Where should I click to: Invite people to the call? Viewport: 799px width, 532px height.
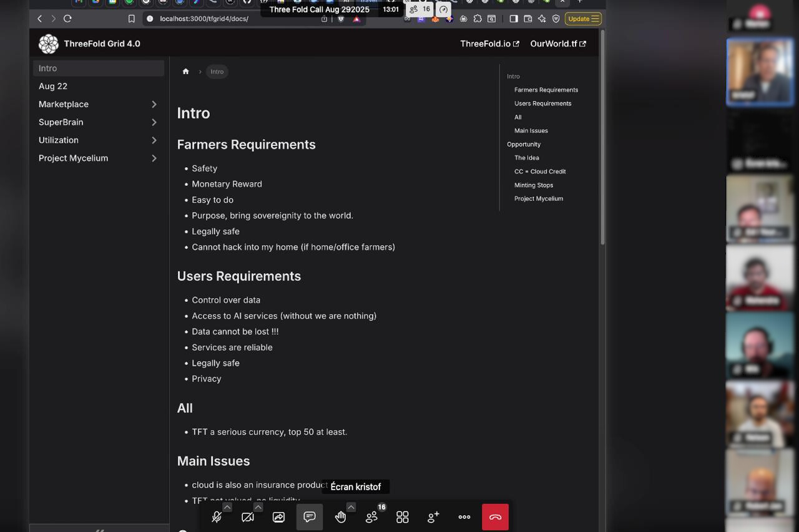433,517
